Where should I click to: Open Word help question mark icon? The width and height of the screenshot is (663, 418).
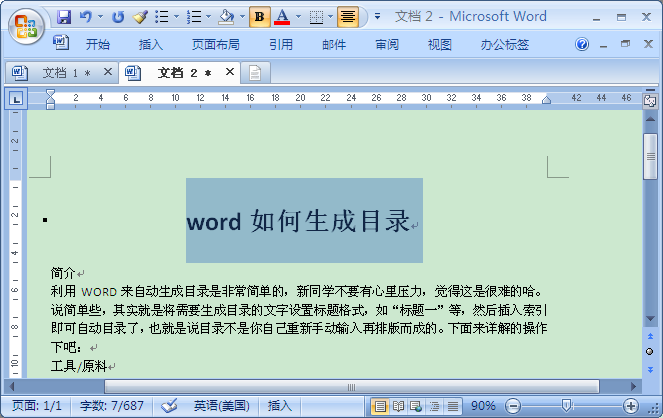pyautogui.click(x=582, y=44)
